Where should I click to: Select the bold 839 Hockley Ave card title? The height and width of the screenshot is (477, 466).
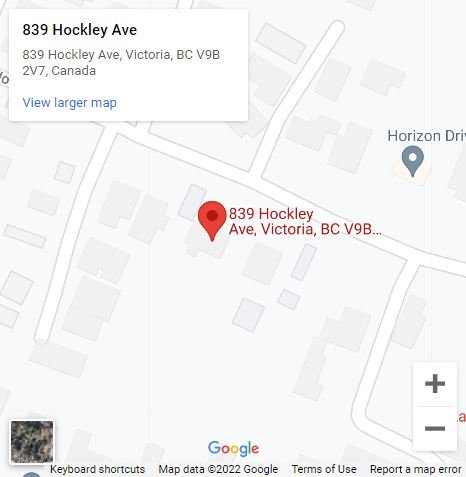tap(80, 30)
